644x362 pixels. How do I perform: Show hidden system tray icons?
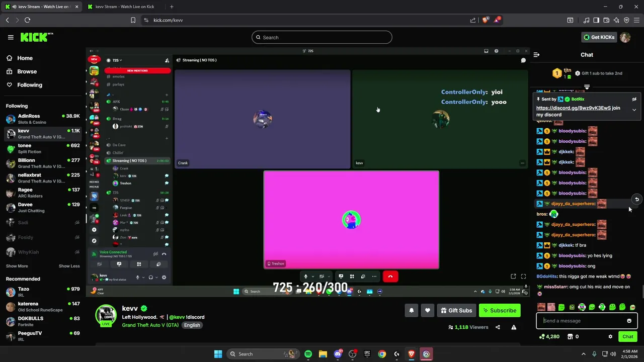click(x=584, y=354)
